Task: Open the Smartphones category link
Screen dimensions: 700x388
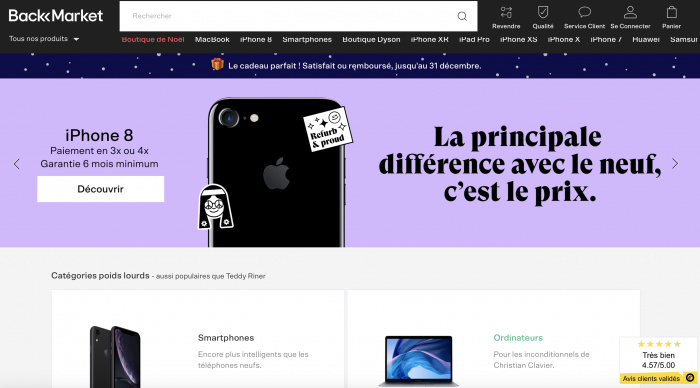Action: tap(226, 338)
